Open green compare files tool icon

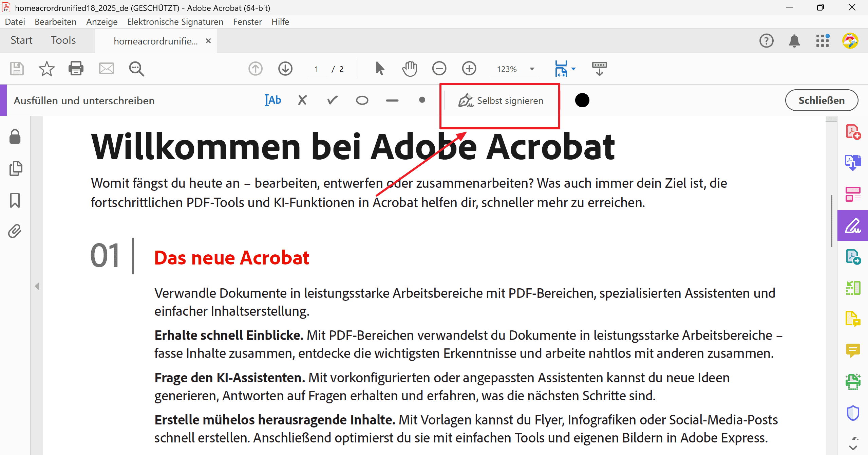pos(853,288)
